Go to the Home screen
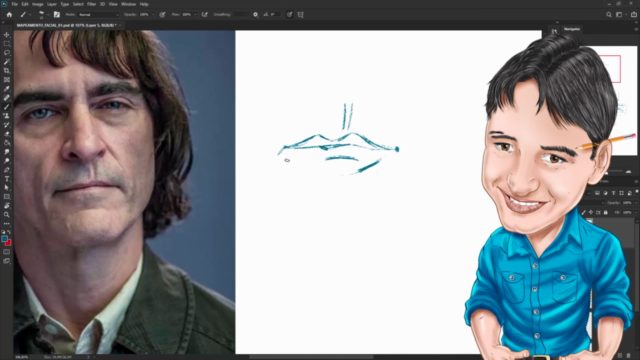The height and width of the screenshot is (360, 640). 9,15
